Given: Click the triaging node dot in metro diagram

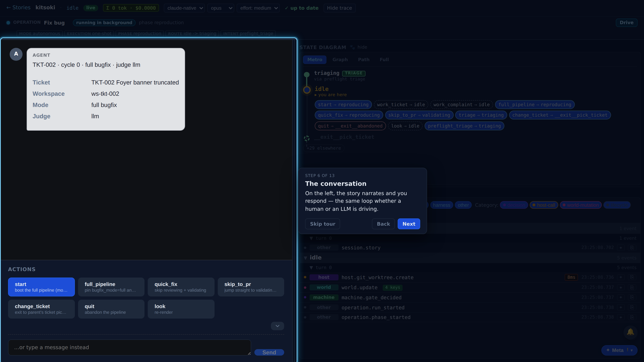Looking at the screenshot, I should click(307, 74).
